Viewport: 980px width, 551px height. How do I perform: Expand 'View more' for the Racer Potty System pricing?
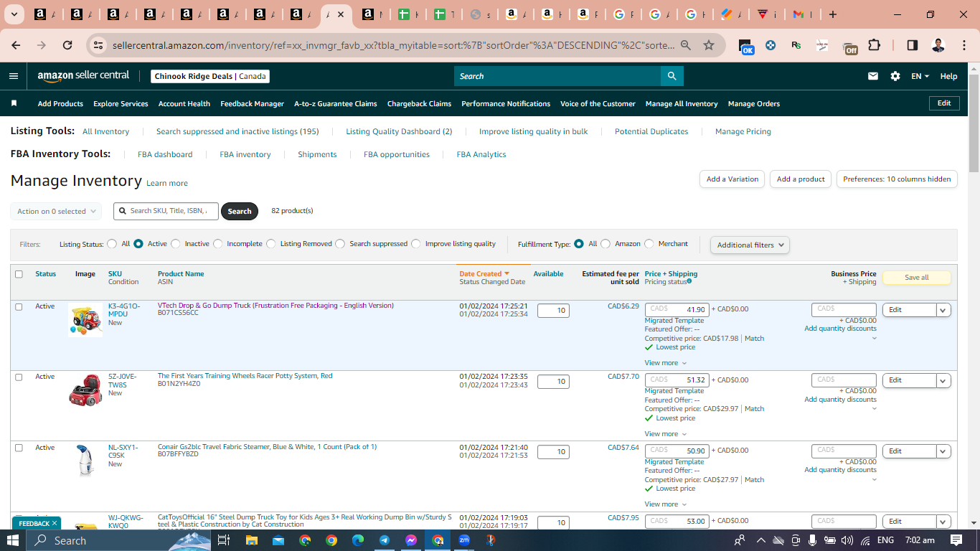pyautogui.click(x=666, y=434)
